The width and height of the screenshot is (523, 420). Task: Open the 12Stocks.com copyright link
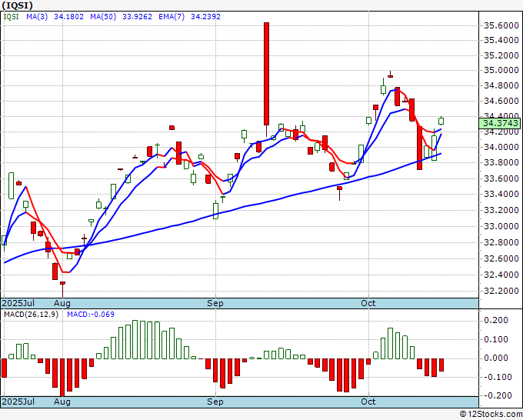tap(491, 414)
